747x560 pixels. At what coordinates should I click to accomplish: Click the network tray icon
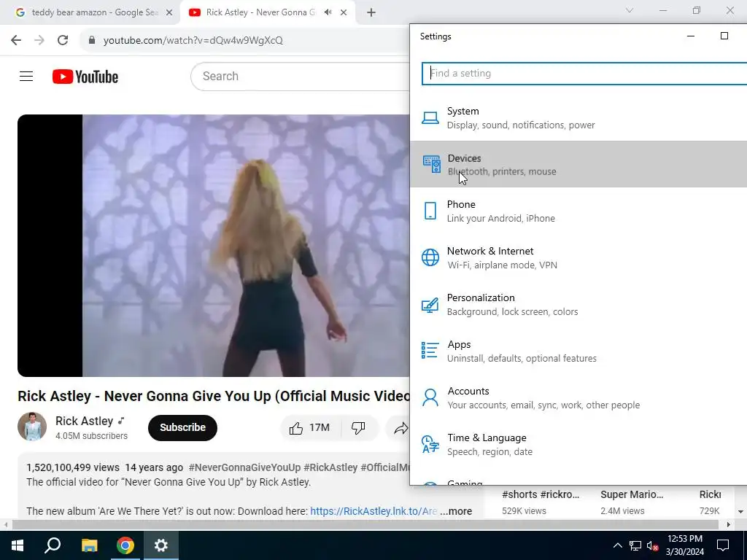coord(635,545)
